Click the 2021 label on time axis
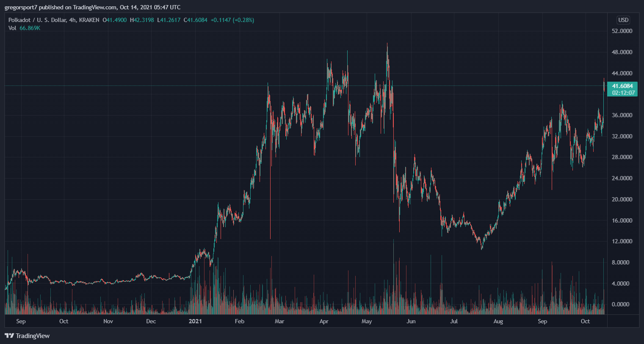This screenshot has height=344, width=644. coord(195,321)
